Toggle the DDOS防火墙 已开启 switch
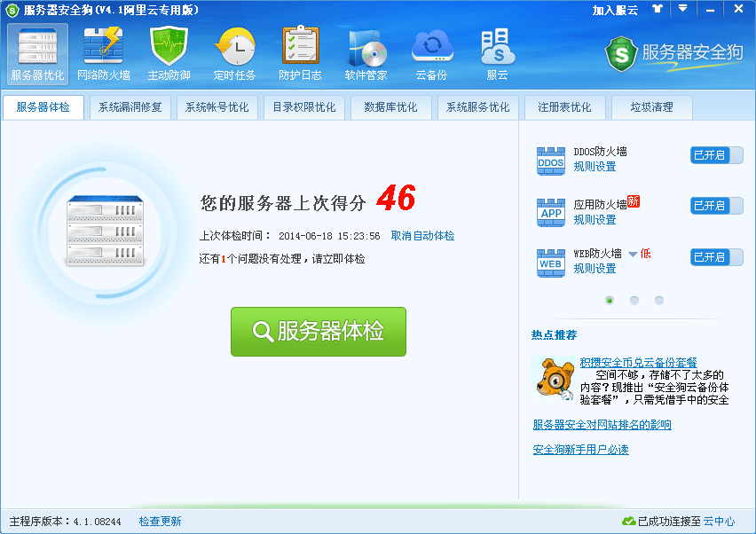756x534 pixels. pyautogui.click(x=716, y=155)
